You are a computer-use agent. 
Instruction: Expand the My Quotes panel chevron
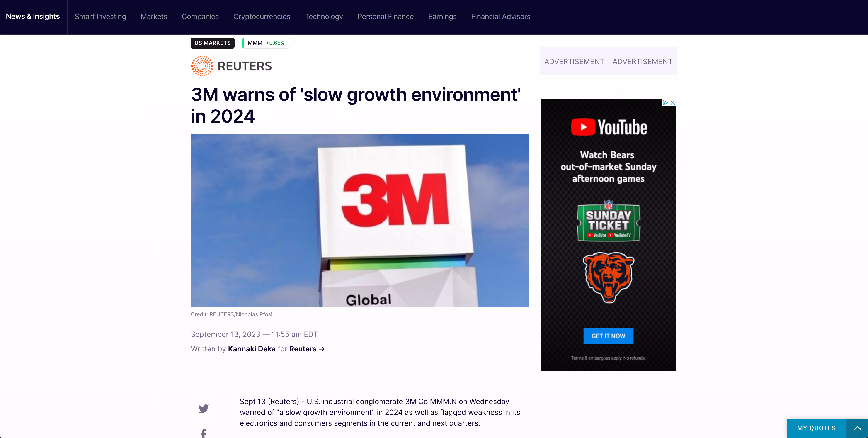click(x=858, y=428)
